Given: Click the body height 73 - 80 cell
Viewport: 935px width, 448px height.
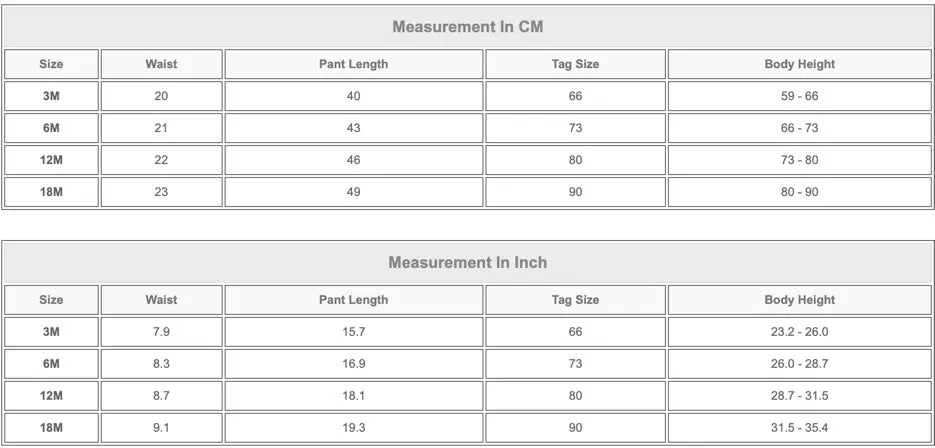Looking at the screenshot, I should (x=800, y=160).
